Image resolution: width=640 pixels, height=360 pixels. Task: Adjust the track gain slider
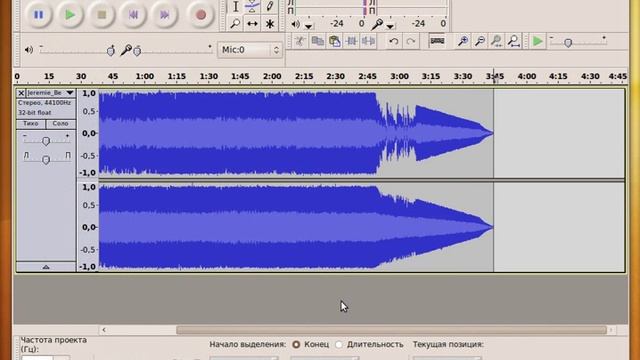[46, 141]
